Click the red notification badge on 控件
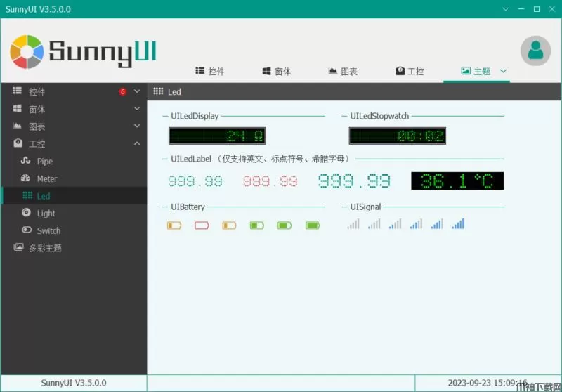The width and height of the screenshot is (562, 392). 122,91
